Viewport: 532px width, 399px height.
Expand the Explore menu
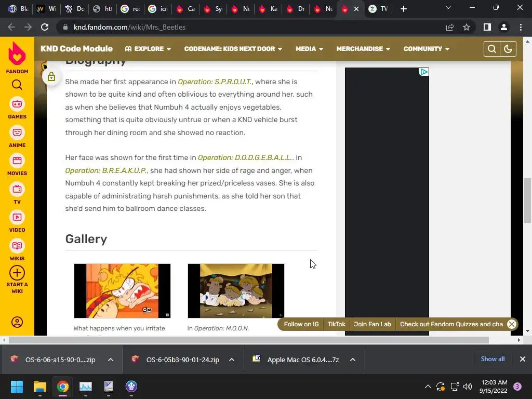point(148,49)
